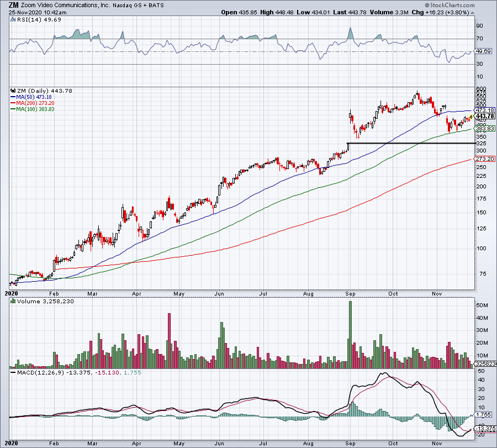Click the Volume 3,258,230 legend label
Screen dimensions: 497x448
pos(45,301)
